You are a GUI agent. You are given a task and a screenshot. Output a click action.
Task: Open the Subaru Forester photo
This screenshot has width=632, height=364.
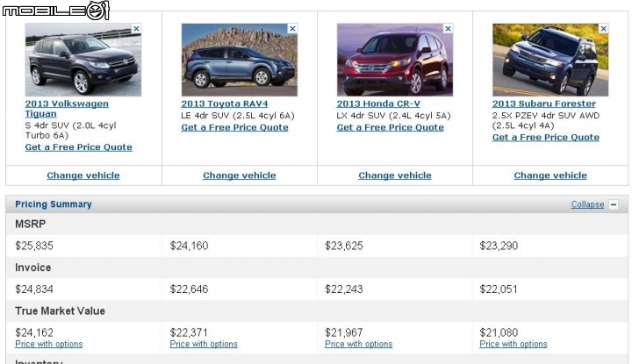click(x=550, y=60)
